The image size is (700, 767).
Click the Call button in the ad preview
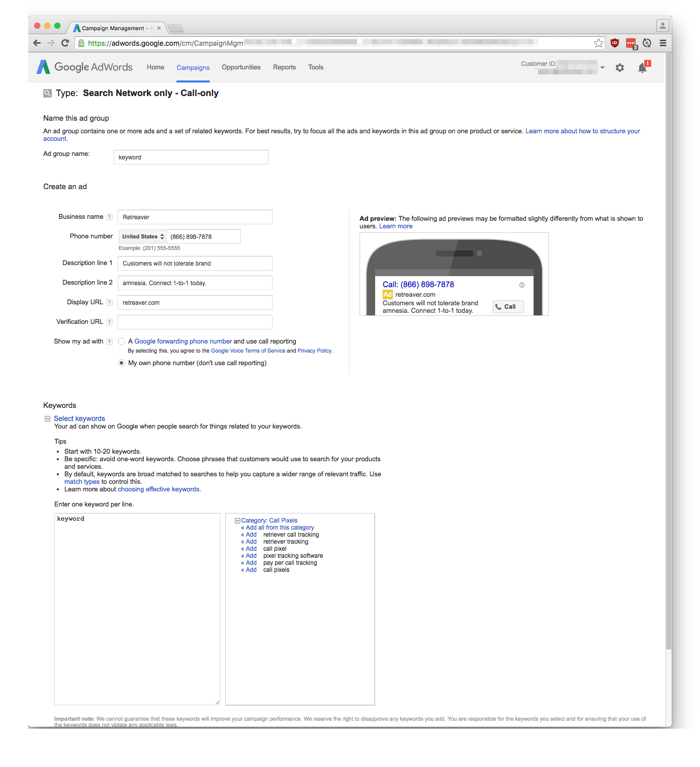[508, 307]
